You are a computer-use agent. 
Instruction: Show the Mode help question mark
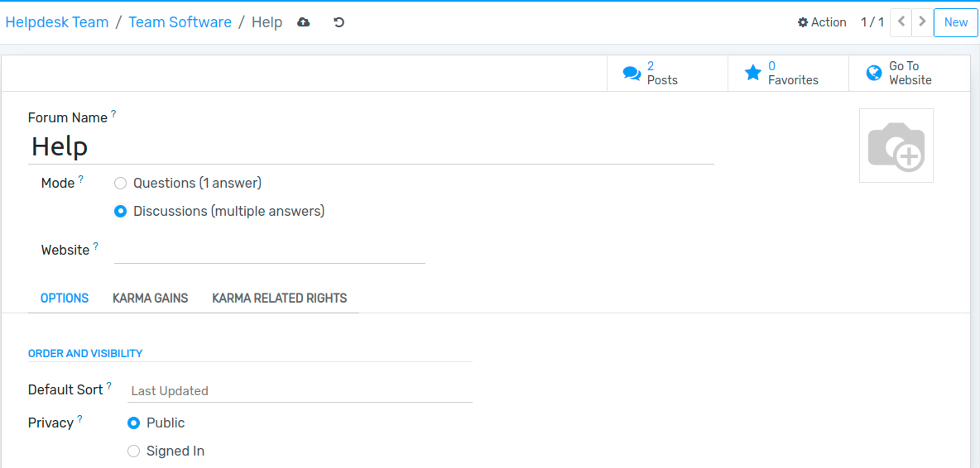80,179
